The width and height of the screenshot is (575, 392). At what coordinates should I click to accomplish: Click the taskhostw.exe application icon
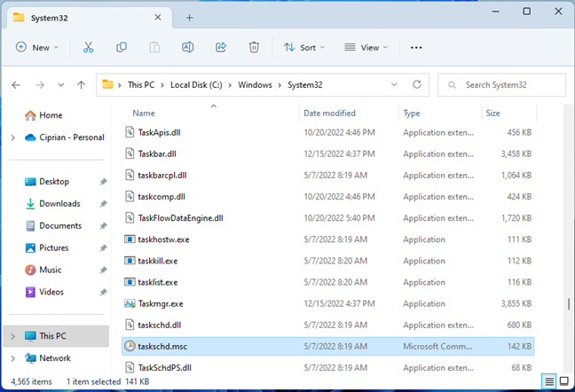[130, 239]
